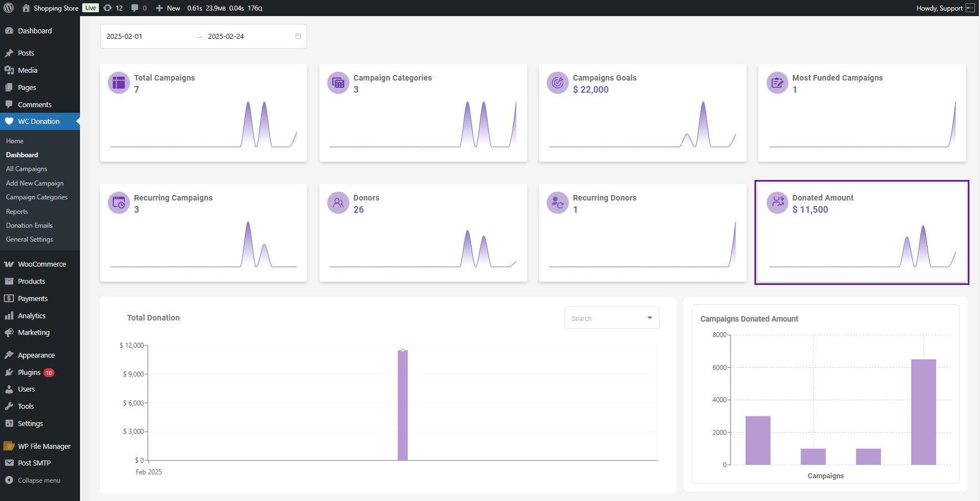The height and width of the screenshot is (501, 980).
Task: Open the Plugins menu with 10 updates
Action: click(29, 373)
